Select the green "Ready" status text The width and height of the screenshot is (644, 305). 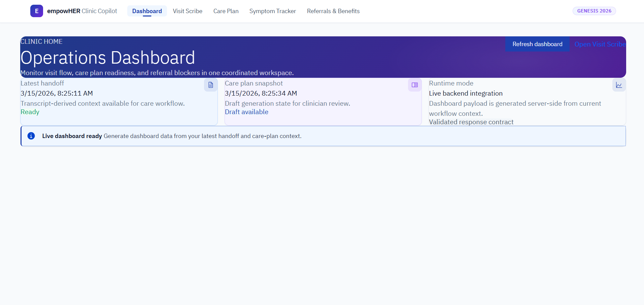click(30, 112)
